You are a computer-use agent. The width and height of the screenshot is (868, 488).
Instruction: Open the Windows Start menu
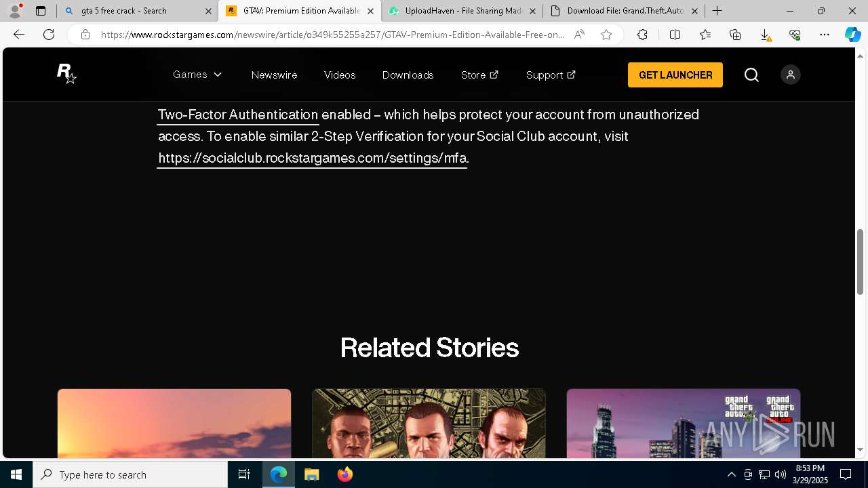[x=16, y=474]
